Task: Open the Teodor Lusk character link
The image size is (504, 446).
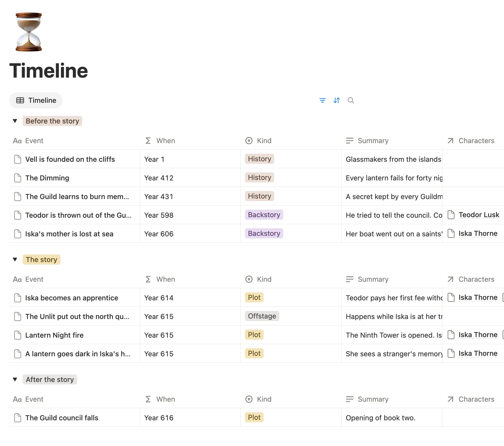Action: pos(479,215)
